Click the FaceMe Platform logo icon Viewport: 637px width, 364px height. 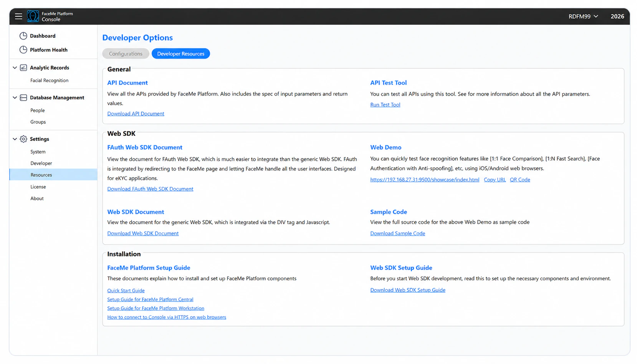pyautogui.click(x=33, y=16)
